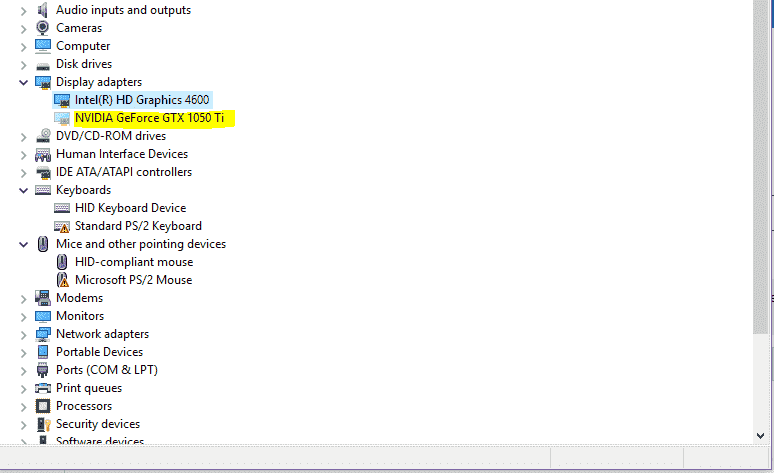Click the Display adapters category icon
The image size is (774, 473).
click(43, 82)
